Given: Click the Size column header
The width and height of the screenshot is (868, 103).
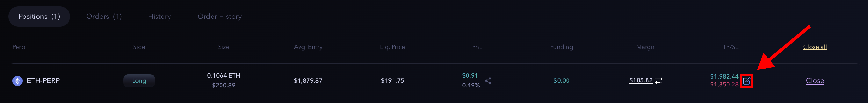Looking at the screenshot, I should (x=223, y=47).
